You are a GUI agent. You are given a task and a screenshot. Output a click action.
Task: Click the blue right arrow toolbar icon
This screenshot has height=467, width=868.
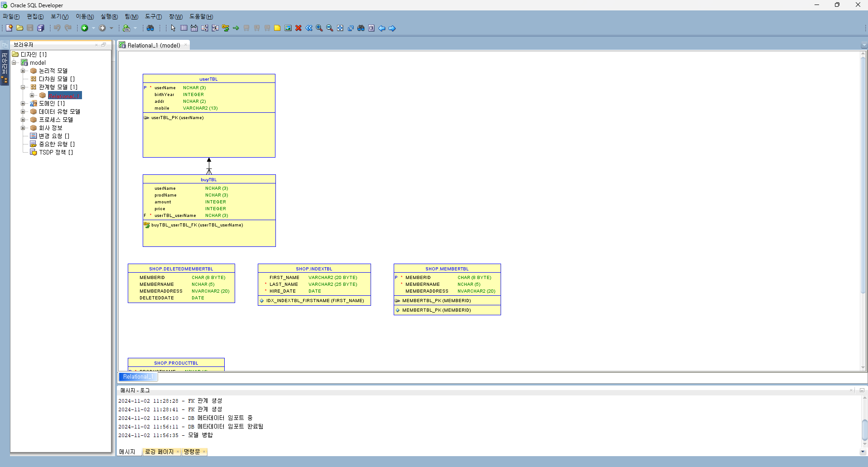coord(392,28)
